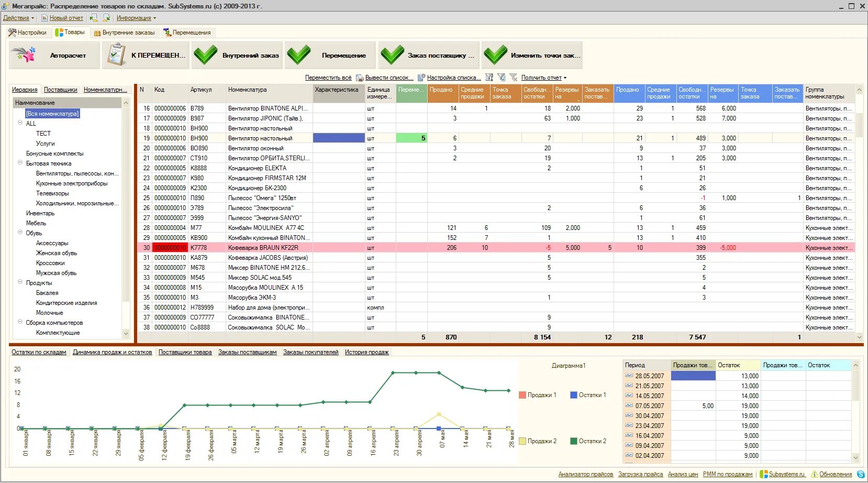The width and height of the screenshot is (868, 483).
Task: Click tree panel scrollbar down arrow
Action: (126, 333)
